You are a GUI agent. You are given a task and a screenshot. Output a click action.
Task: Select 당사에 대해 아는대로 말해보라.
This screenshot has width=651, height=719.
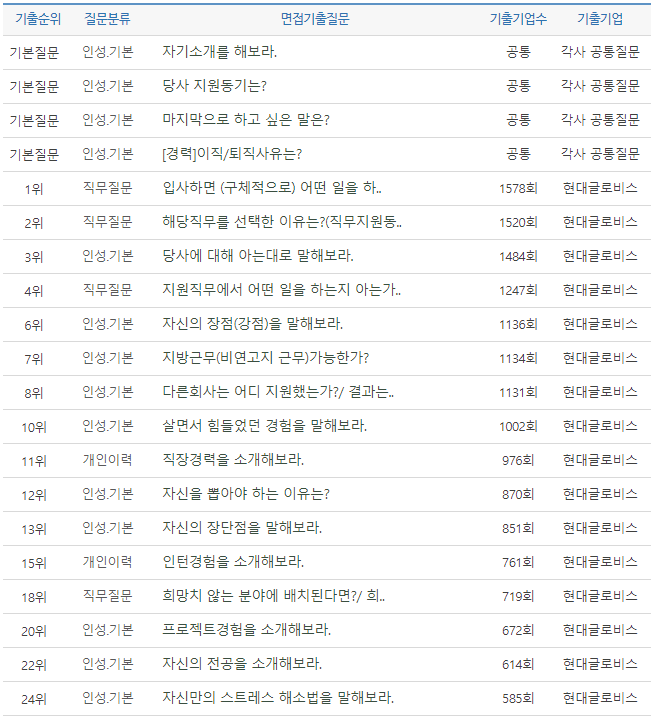point(258,256)
